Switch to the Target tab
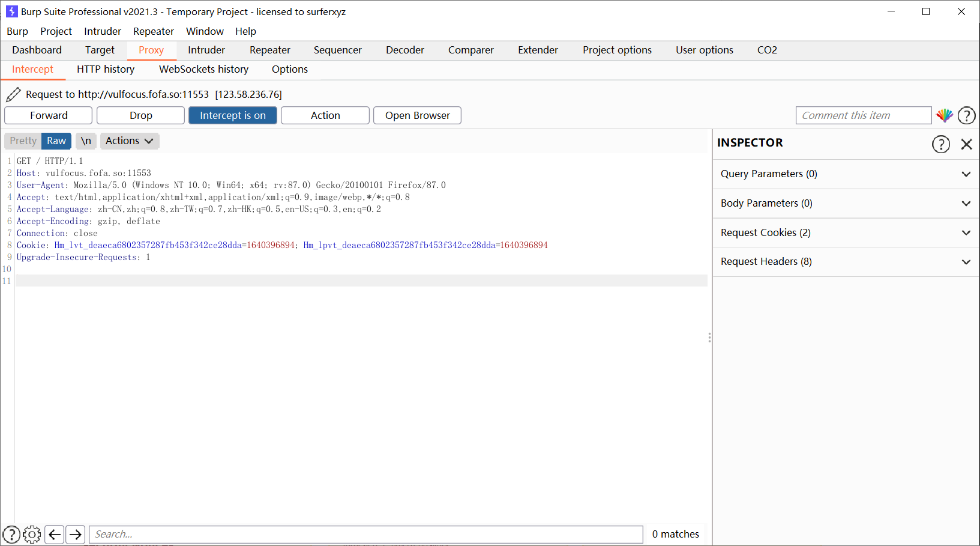This screenshot has width=980, height=546. pyautogui.click(x=100, y=50)
